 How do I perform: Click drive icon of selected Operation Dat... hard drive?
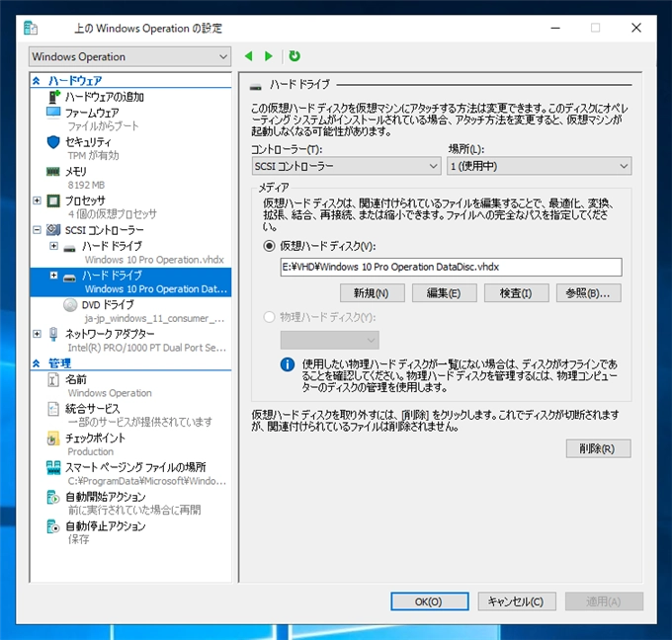coord(70,278)
